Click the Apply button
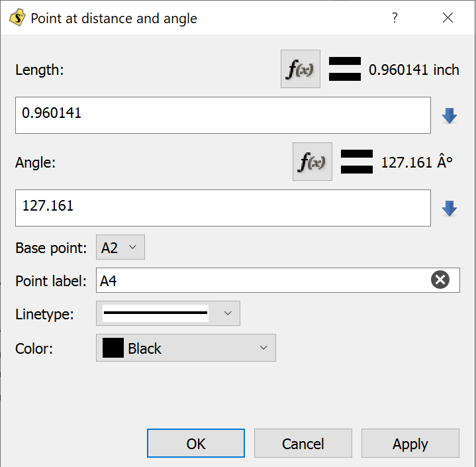The width and height of the screenshot is (476, 467). pyautogui.click(x=410, y=443)
